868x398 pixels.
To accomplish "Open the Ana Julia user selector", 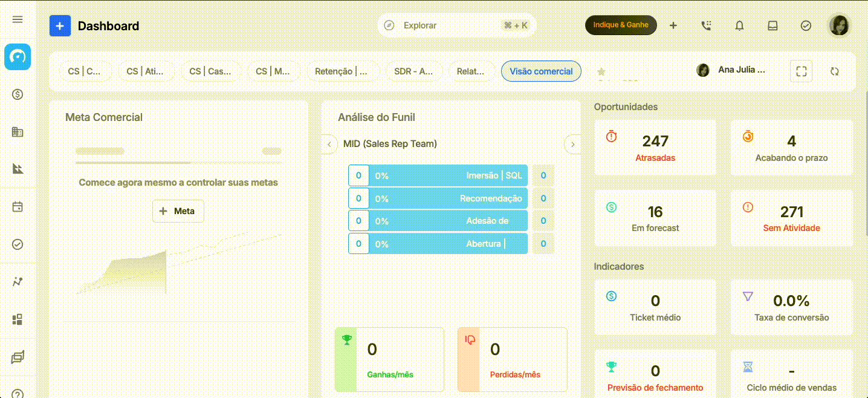I will click(x=731, y=70).
